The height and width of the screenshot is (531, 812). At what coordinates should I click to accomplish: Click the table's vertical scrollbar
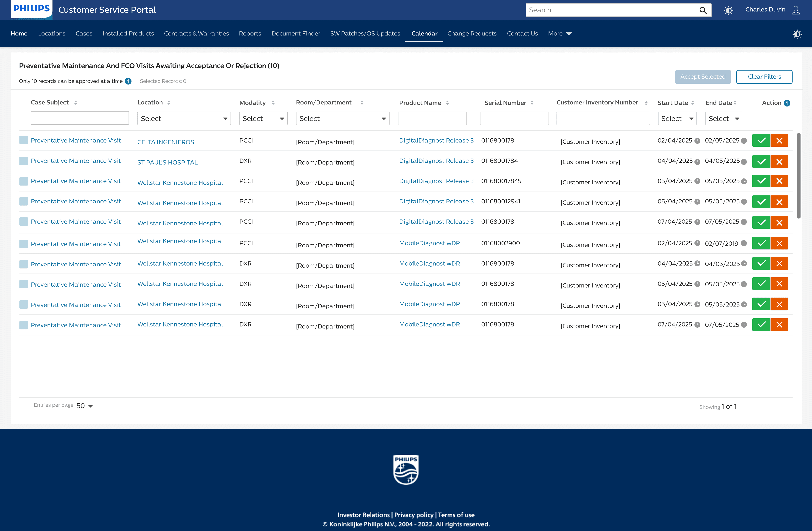[x=798, y=176]
